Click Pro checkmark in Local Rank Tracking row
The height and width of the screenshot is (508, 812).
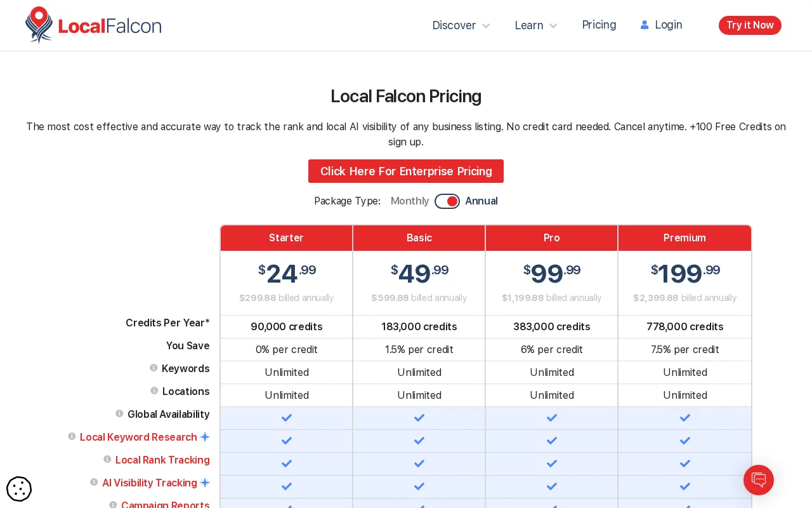(x=552, y=464)
